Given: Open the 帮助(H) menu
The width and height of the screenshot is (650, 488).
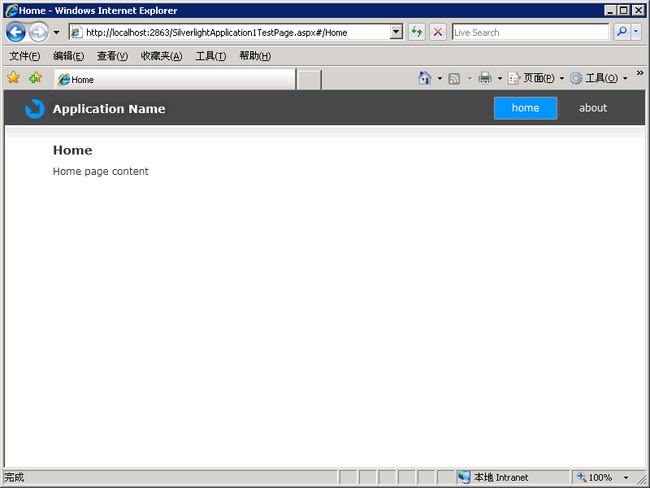Looking at the screenshot, I should (x=255, y=56).
